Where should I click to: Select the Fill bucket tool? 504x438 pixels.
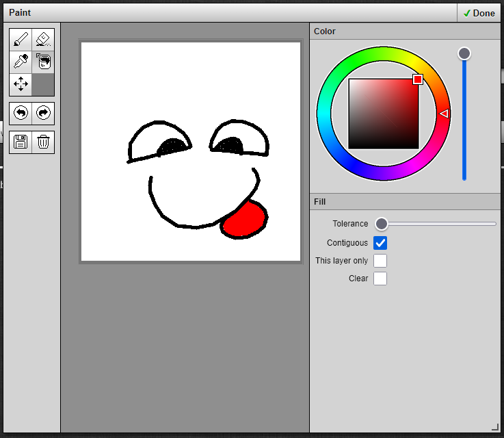click(43, 62)
